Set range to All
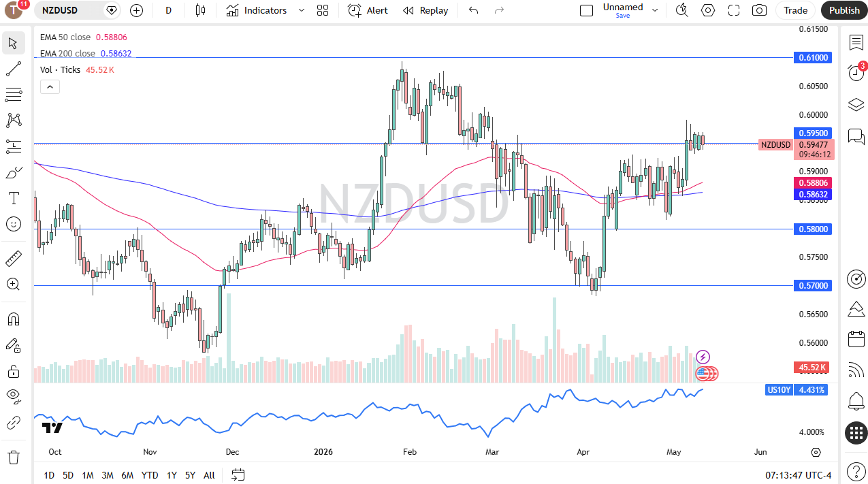The height and width of the screenshot is (484, 868). (x=209, y=475)
